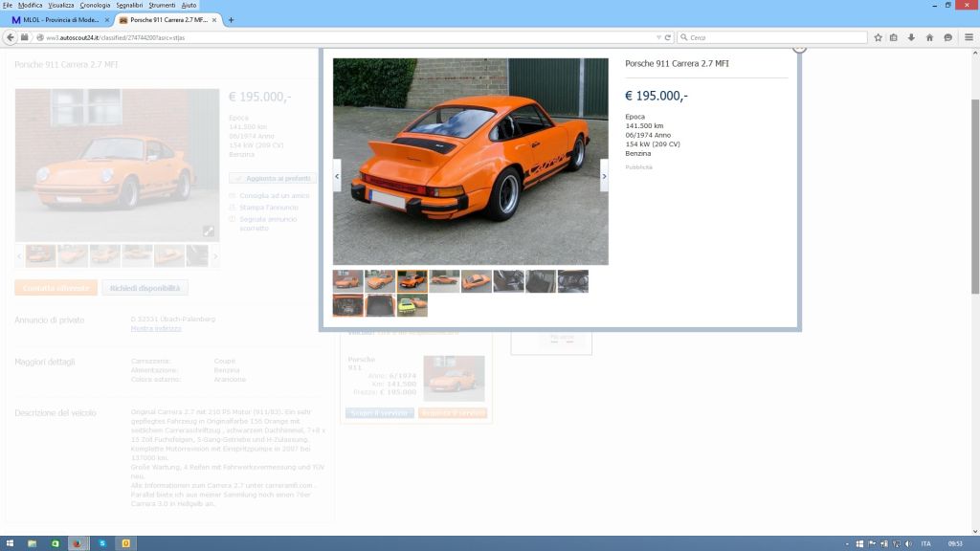
Task: Bookmark this page with the star icon
Action: (x=878, y=37)
